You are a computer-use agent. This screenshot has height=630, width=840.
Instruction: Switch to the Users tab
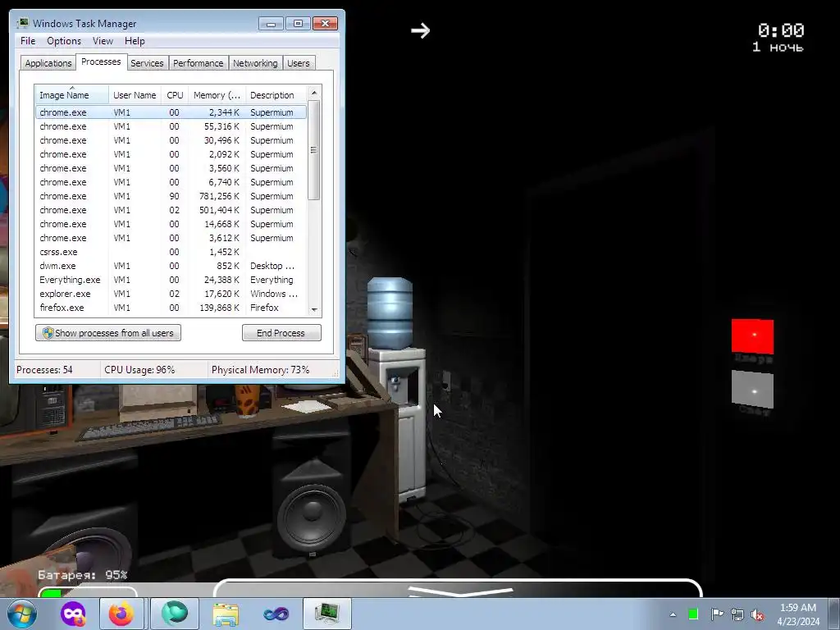click(299, 62)
